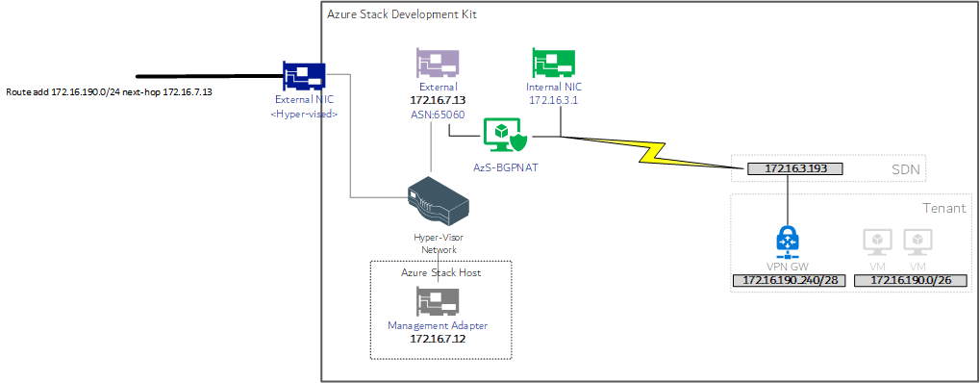Select the 172.16.190.240/28 subnet box

pos(789,280)
